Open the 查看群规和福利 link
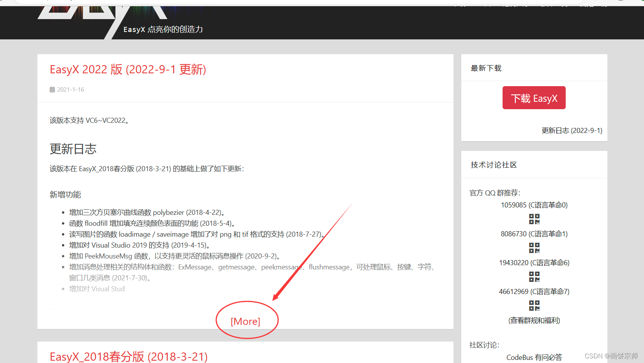The image size is (644, 363). (x=534, y=321)
